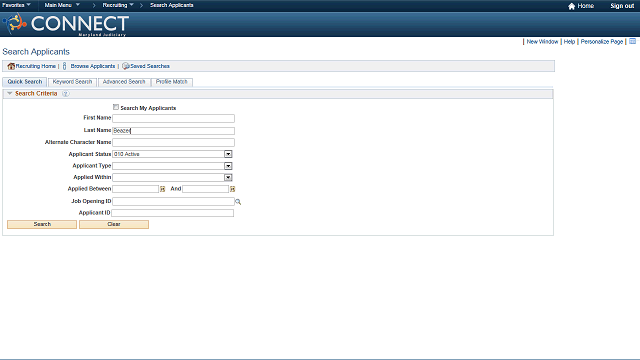Open the Search Criteria help icon

click(65, 94)
